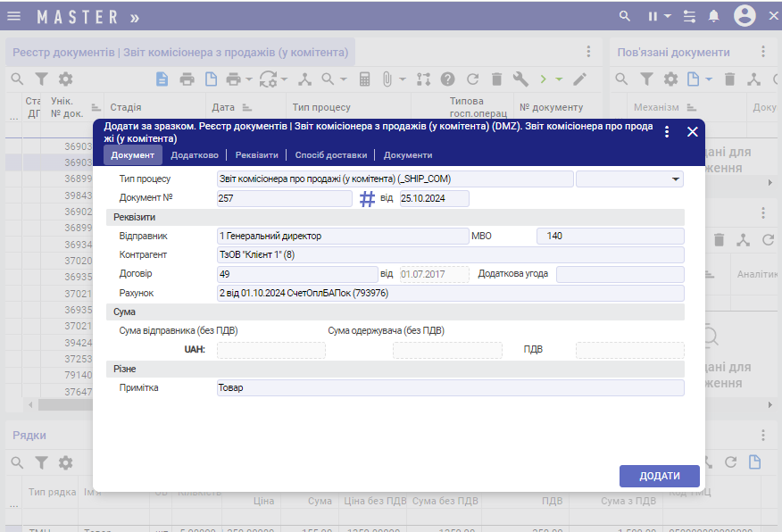The image size is (782, 532).
Task: Click the calculator icon in registry toolbar
Action: [364, 79]
